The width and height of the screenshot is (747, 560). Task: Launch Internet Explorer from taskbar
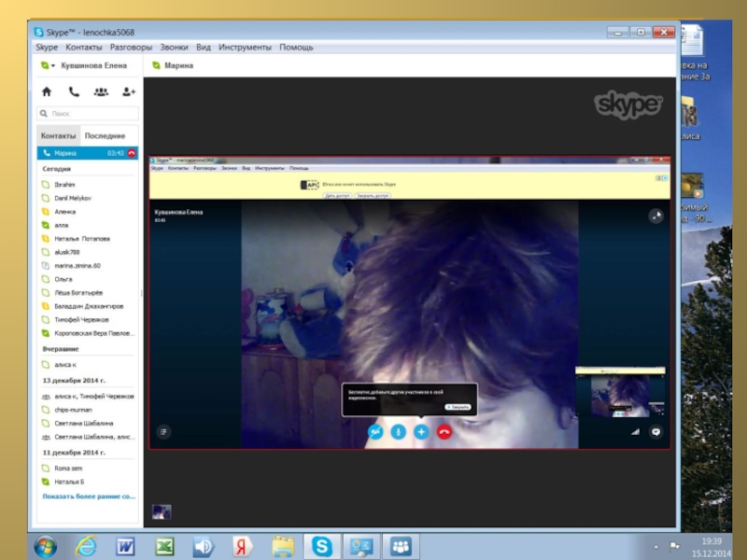(x=86, y=547)
